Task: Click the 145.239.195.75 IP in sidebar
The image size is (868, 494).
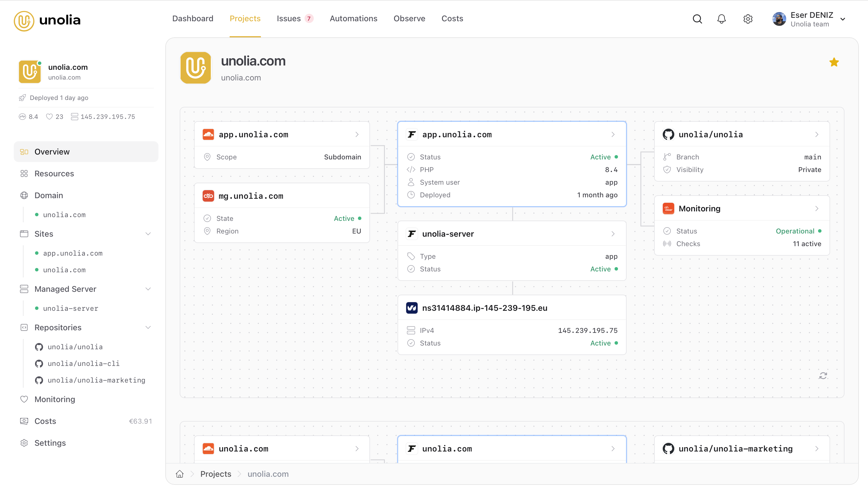Action: coord(107,116)
